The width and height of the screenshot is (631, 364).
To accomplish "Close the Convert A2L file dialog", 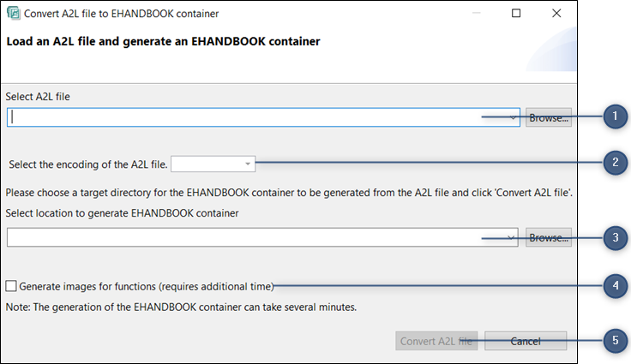I will tap(556, 14).
